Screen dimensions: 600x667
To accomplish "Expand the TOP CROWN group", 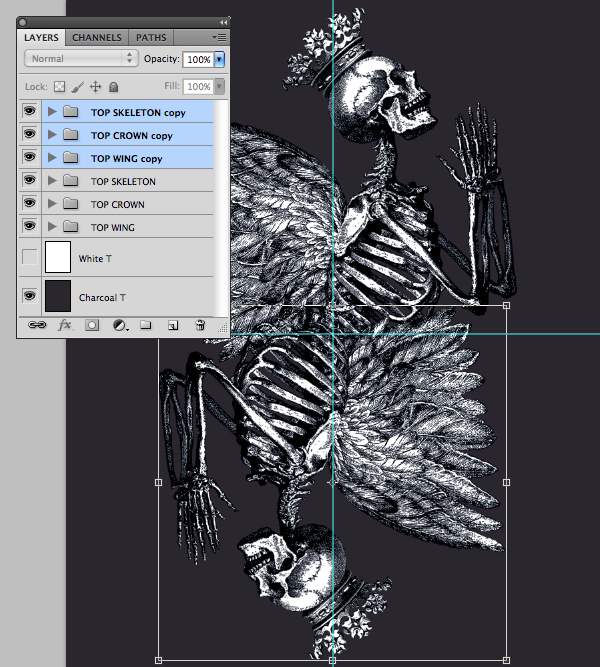I will point(52,204).
